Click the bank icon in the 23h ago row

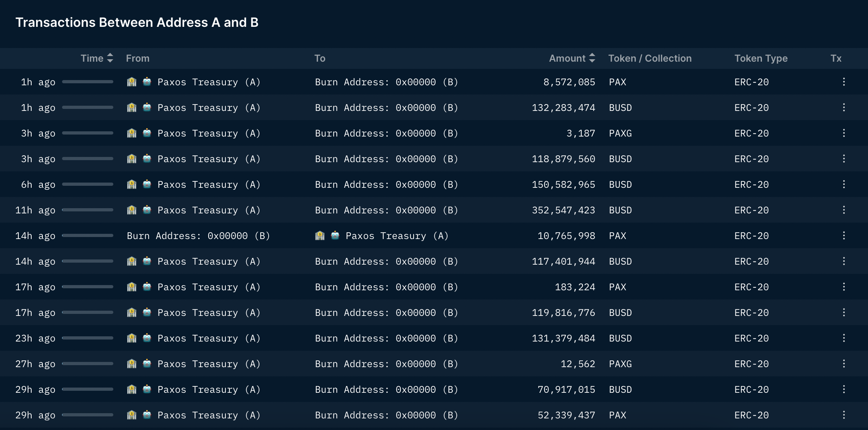(132, 338)
